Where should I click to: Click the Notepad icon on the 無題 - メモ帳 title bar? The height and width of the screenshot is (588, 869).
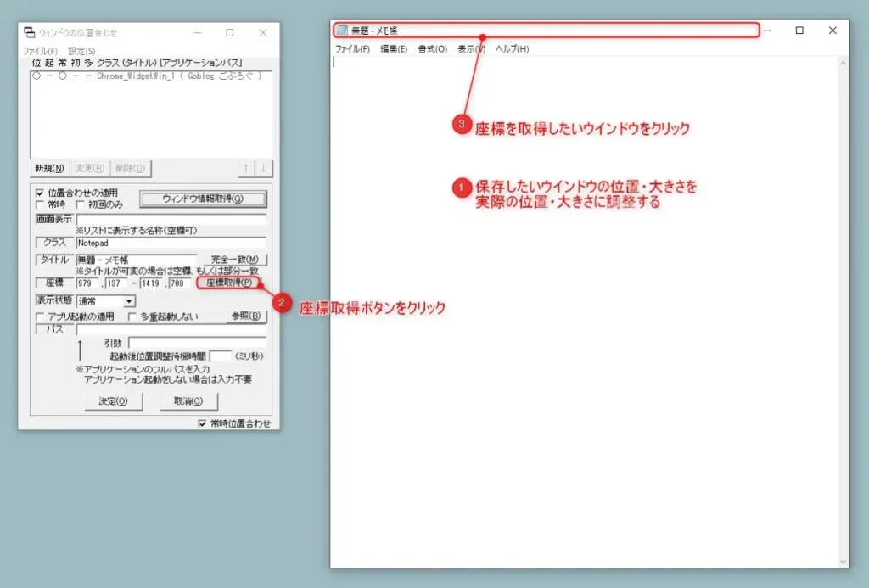point(342,28)
